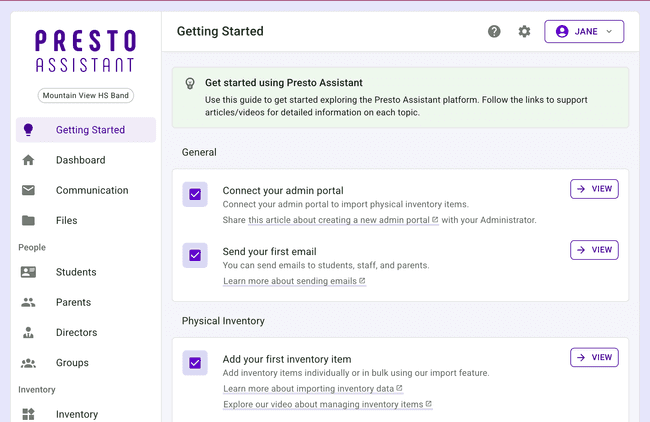The image size is (650, 422).
Task: Click the Inventory widgets icon
Action: 28,414
